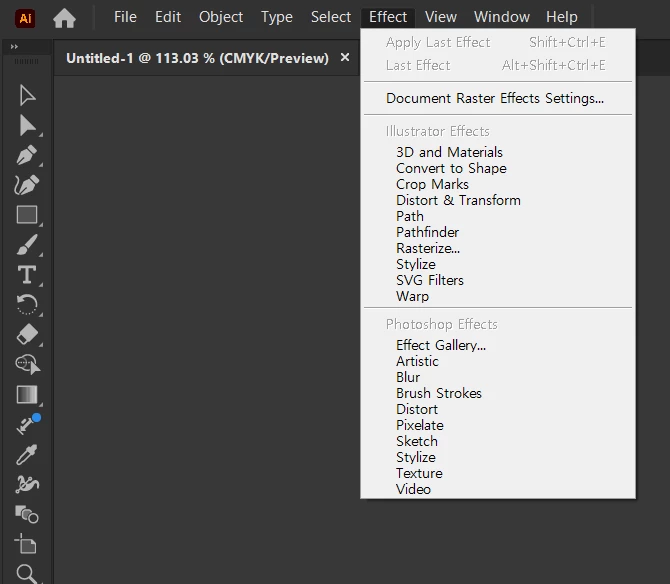Select the Gradient tool
Image resolution: width=670 pixels, height=584 pixels.
(x=27, y=394)
